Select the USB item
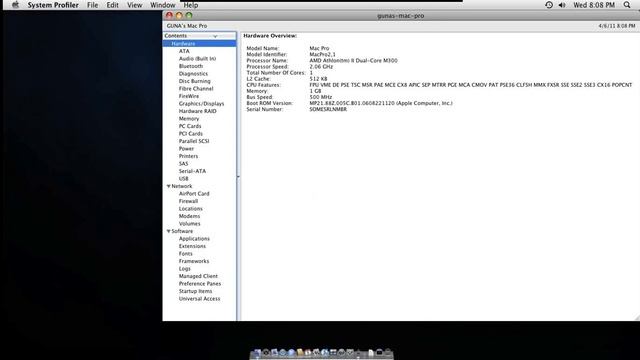Screen dimensions: 640x360 [x=183, y=179]
